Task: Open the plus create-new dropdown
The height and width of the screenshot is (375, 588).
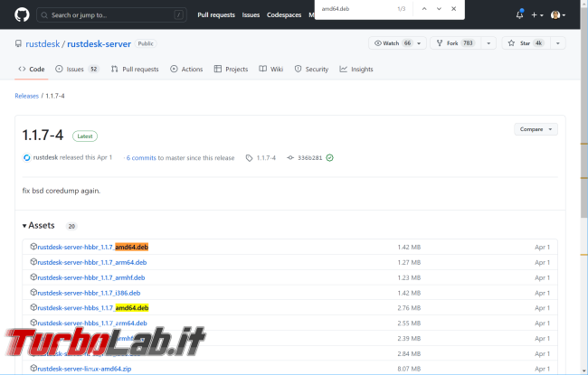Action: click(x=537, y=15)
